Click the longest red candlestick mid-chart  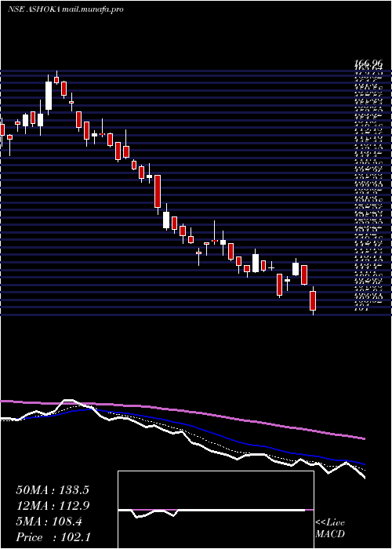158,191
